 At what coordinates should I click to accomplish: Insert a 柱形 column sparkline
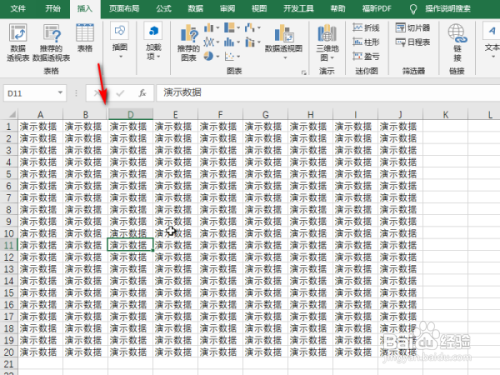pyautogui.click(x=366, y=42)
